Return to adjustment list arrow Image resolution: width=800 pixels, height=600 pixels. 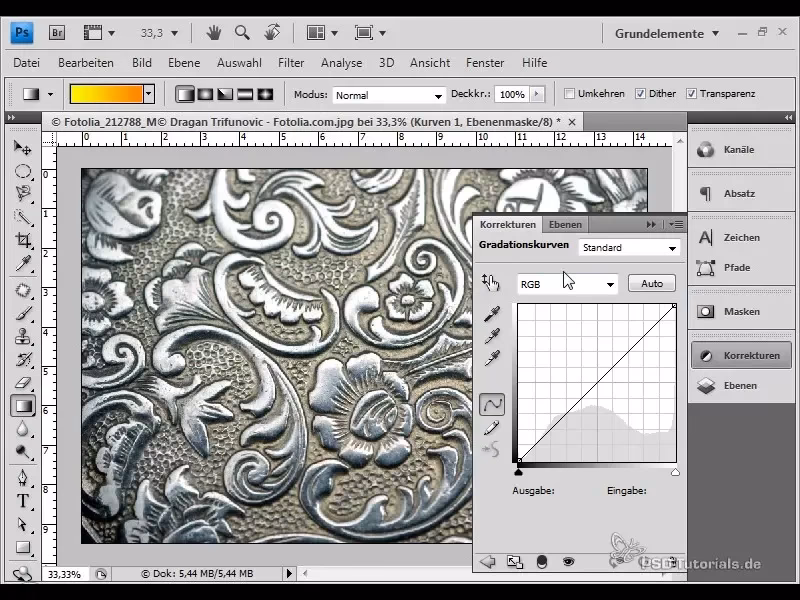488,562
